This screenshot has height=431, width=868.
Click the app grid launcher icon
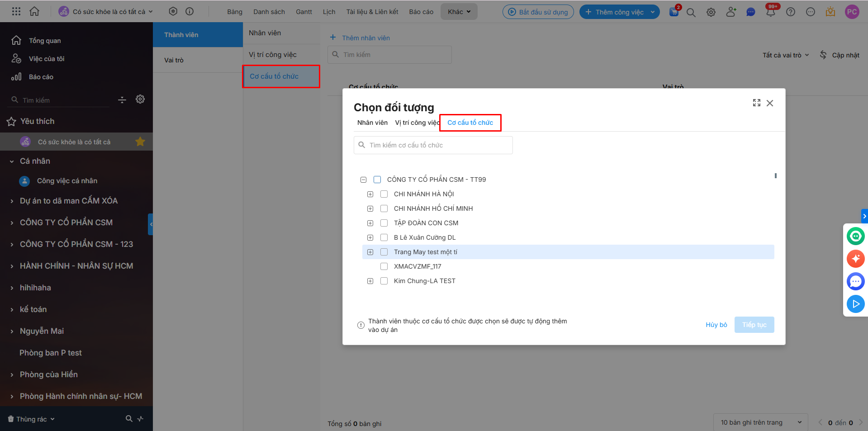coord(16,12)
